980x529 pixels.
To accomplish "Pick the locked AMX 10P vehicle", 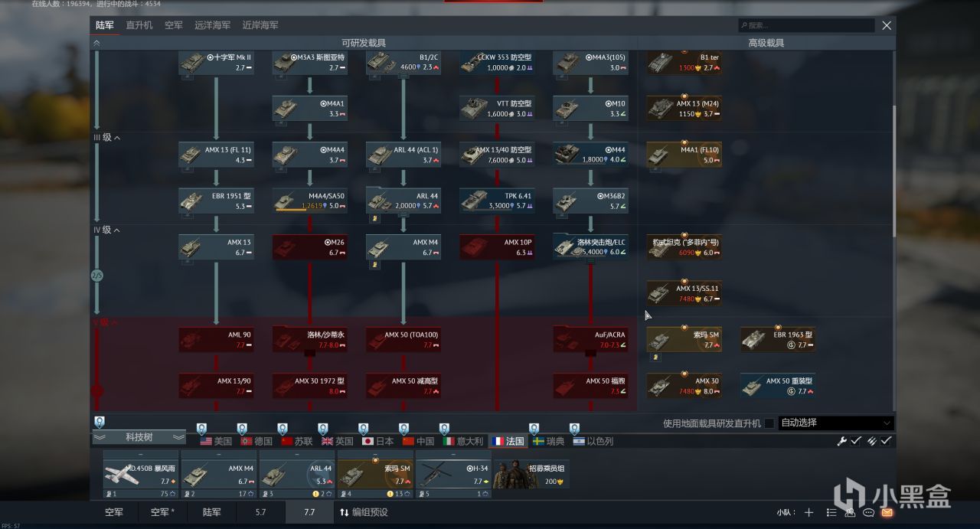I will pos(497,247).
